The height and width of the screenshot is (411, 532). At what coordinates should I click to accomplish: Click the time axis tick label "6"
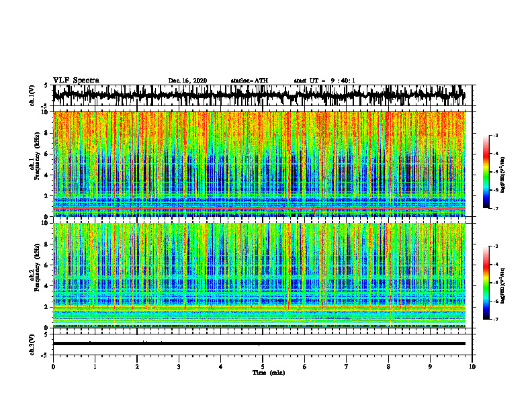click(305, 367)
